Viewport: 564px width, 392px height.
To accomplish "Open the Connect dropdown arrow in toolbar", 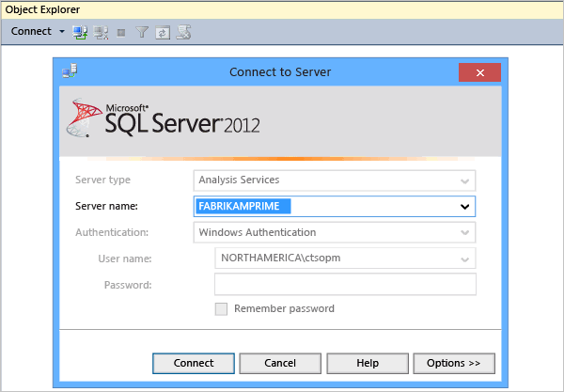I will tap(62, 32).
